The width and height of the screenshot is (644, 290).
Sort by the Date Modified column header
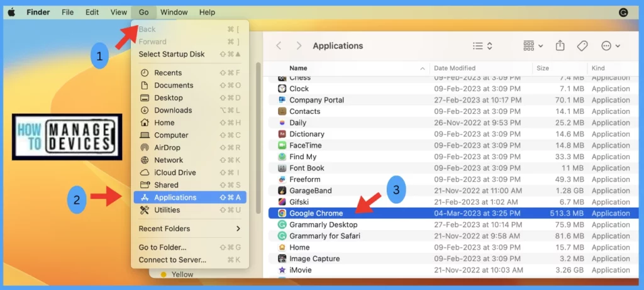(455, 68)
